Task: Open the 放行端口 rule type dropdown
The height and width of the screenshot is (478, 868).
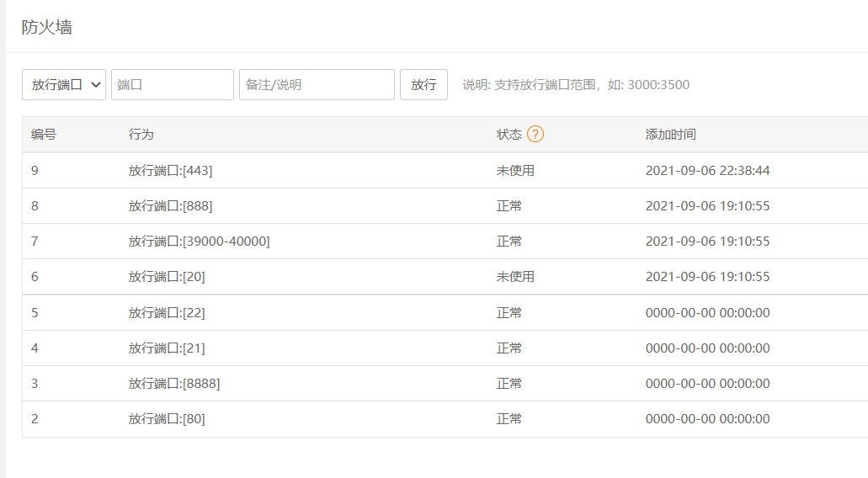Action: click(x=64, y=85)
